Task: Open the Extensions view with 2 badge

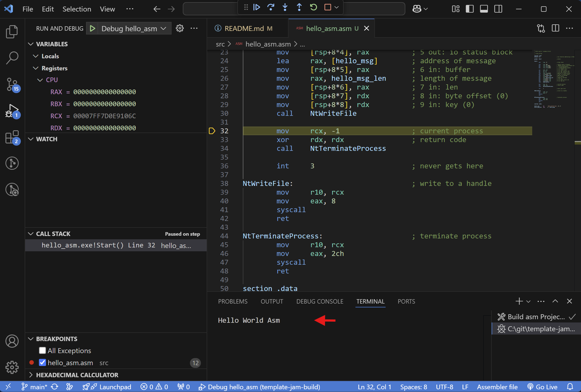Action: coord(13,137)
